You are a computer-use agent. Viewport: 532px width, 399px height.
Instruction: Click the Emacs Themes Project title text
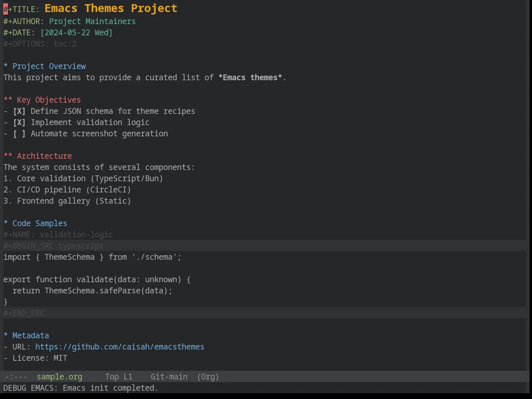click(111, 8)
